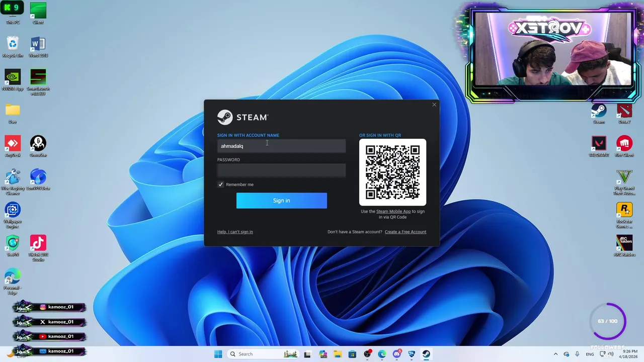Screen dimensions: 644x362
Task: Open the Steam desktop shortcut
Action: pyautogui.click(x=599, y=113)
